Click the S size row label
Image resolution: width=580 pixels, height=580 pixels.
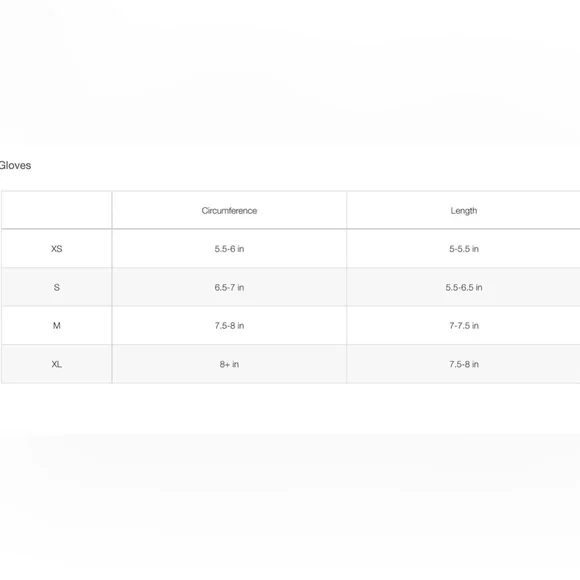click(57, 287)
